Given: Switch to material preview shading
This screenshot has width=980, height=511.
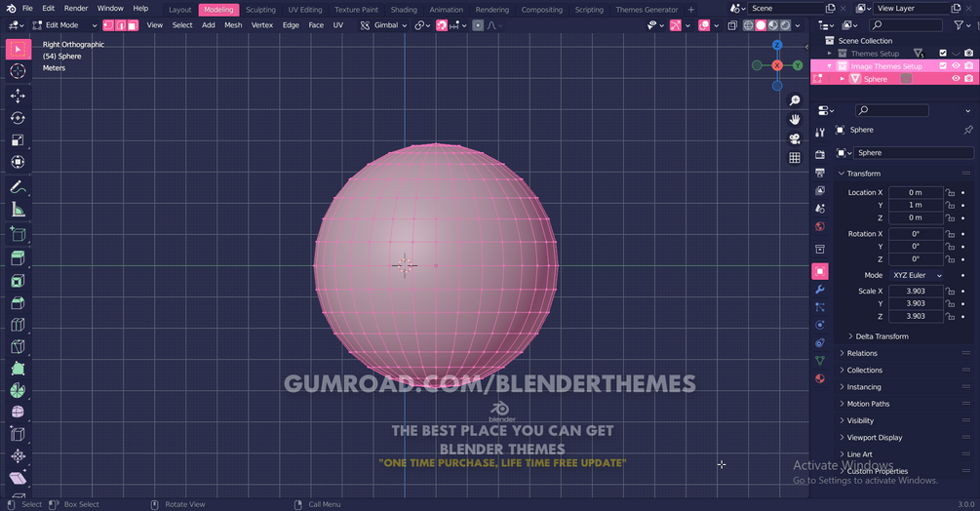Looking at the screenshot, I should [x=773, y=25].
